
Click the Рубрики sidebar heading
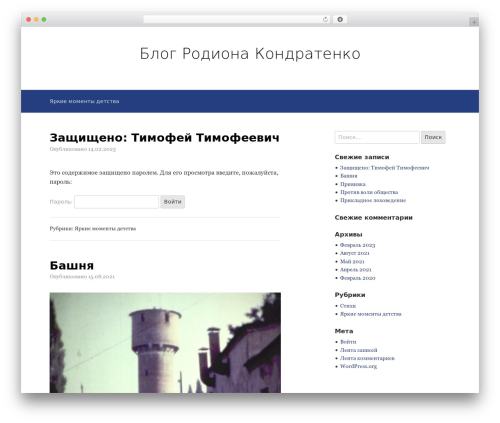tap(350, 295)
